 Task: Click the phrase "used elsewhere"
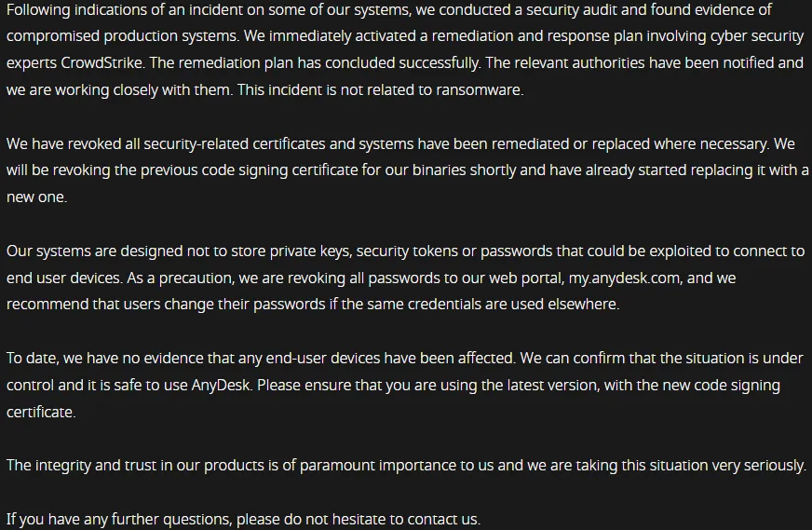coord(564,305)
